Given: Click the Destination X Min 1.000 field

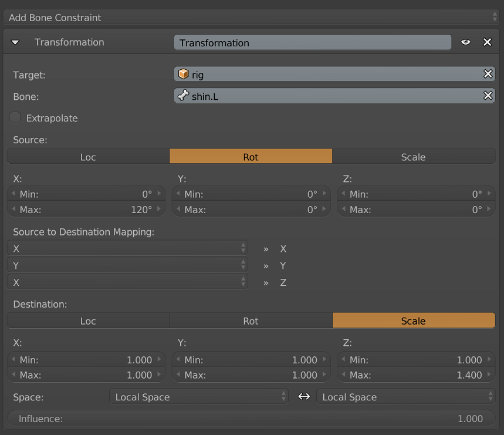Looking at the screenshot, I should tap(86, 359).
